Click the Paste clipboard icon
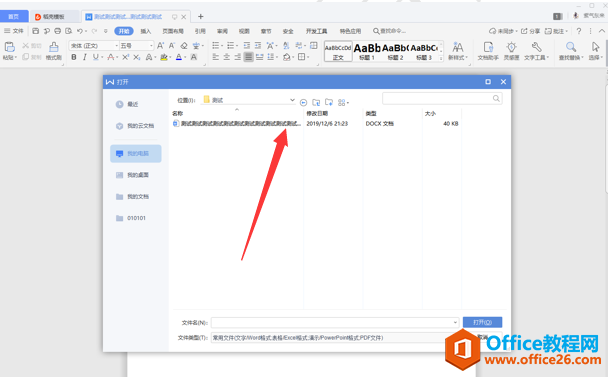 9,47
